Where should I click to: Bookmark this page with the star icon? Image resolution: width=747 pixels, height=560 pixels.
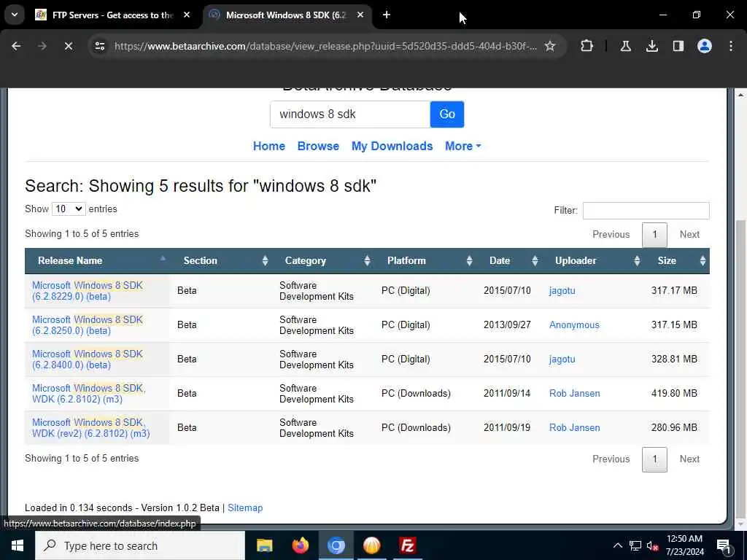pos(550,46)
